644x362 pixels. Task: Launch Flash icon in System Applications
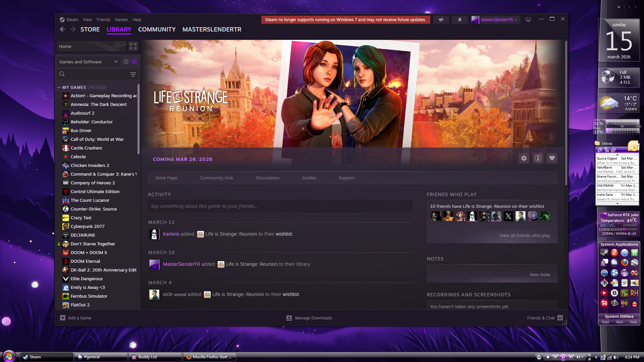point(614,253)
